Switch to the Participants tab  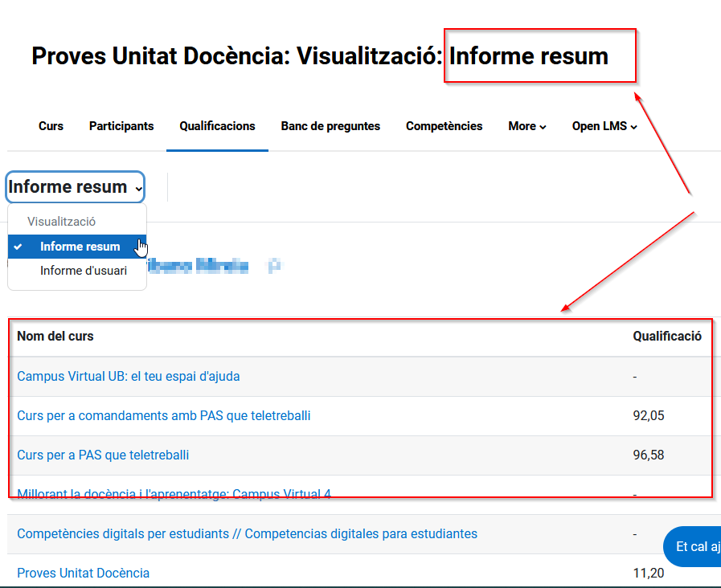[121, 126]
